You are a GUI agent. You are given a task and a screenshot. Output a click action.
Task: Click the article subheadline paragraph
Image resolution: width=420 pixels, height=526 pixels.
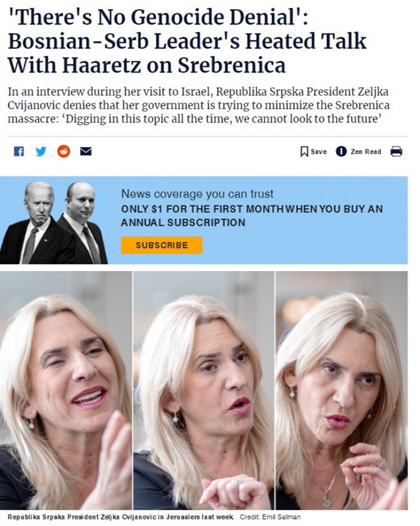tap(198, 105)
